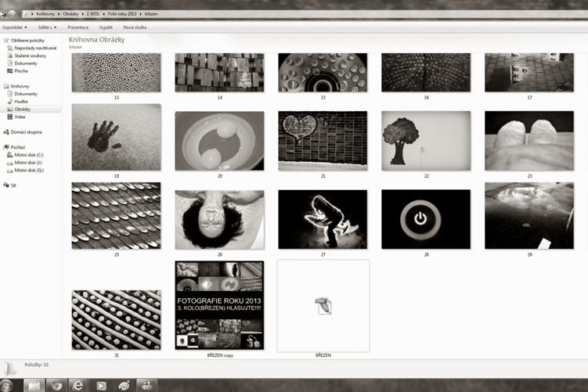The image size is (588, 392).
Task: Expand breadcrumb arrow before březen
Action: coord(141,14)
